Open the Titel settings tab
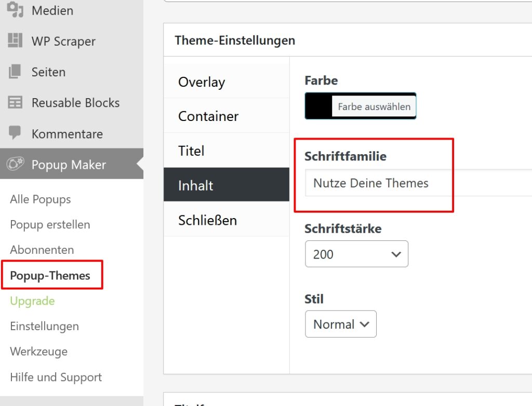Image resolution: width=532 pixels, height=406 pixels. [x=191, y=151]
